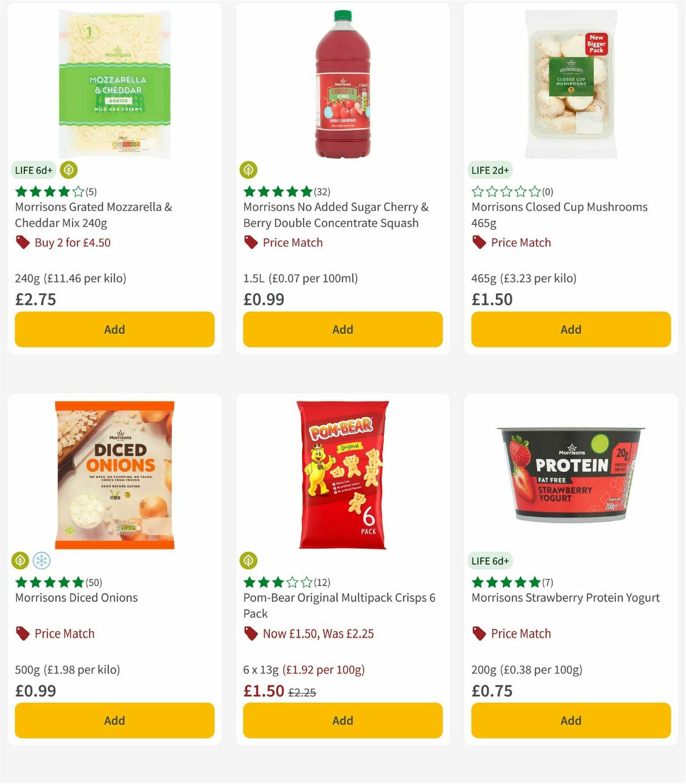The height and width of the screenshot is (784, 686).
Task: Click the Price Match tag icon on Strawberry Protein Yogurt
Action: click(479, 634)
